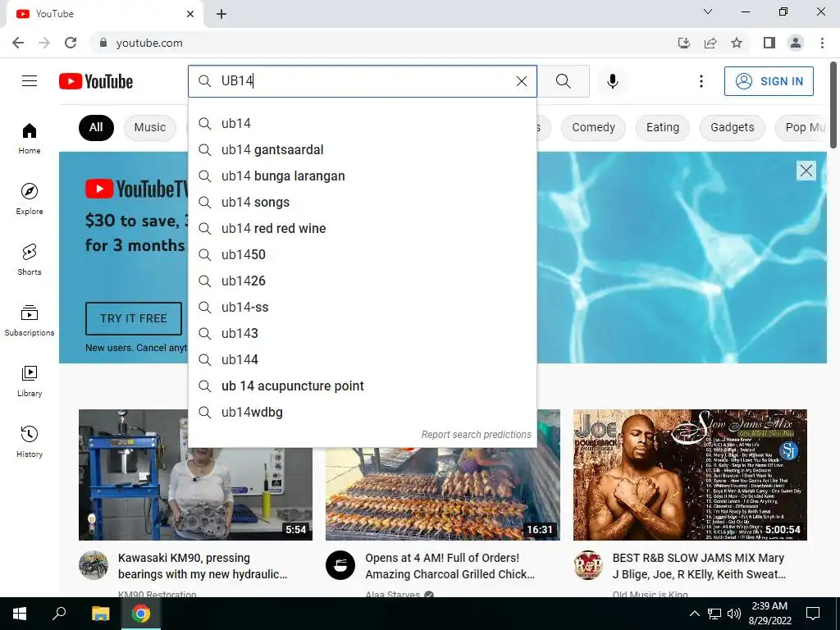Click the install app icon in address bar
The width and height of the screenshot is (840, 630).
pos(684,43)
